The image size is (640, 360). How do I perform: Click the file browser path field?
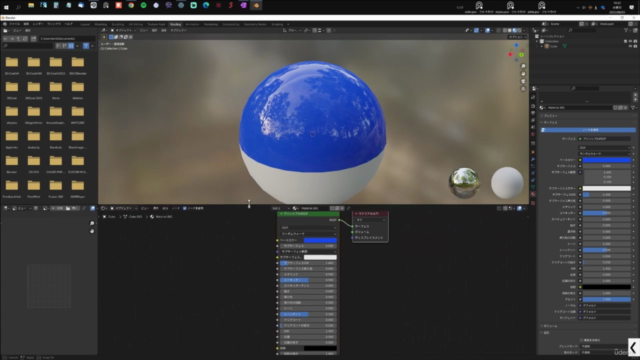(67, 38)
